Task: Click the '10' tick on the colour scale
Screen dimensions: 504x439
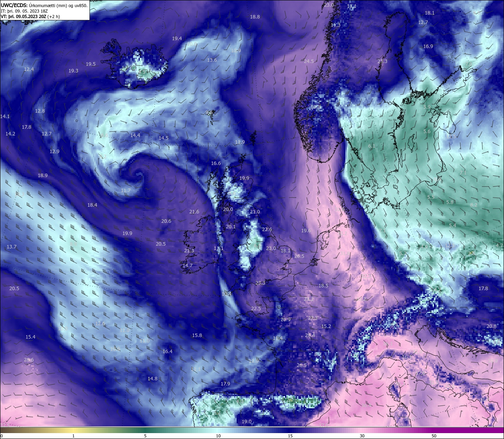Action: point(218,436)
